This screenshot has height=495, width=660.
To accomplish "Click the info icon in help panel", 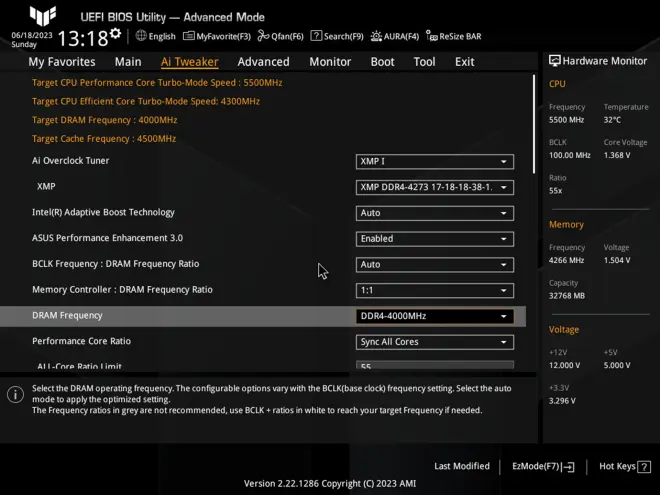I will (15, 394).
